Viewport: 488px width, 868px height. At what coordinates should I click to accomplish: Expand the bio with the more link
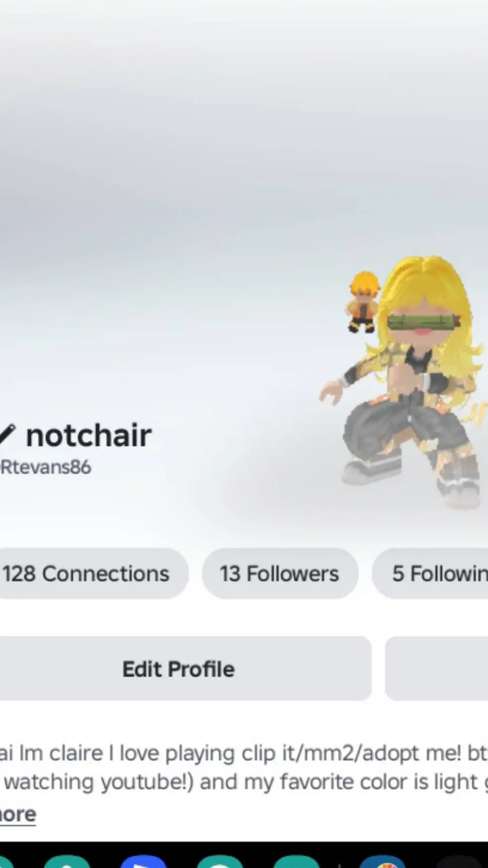18,814
